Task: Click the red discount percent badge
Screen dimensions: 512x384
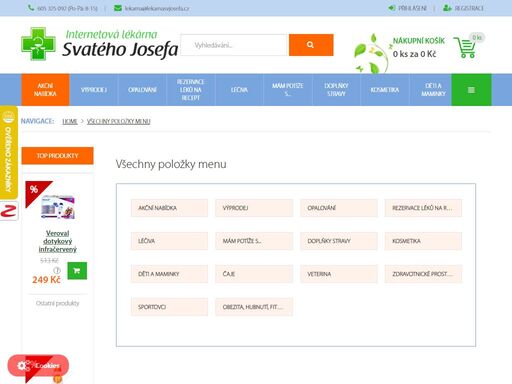Action: 35,192
